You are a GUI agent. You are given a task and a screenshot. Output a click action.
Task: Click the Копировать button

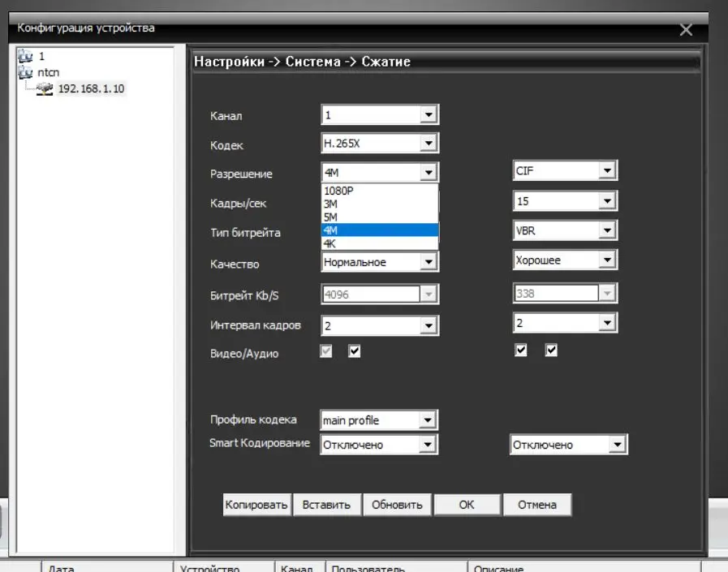[256, 505]
